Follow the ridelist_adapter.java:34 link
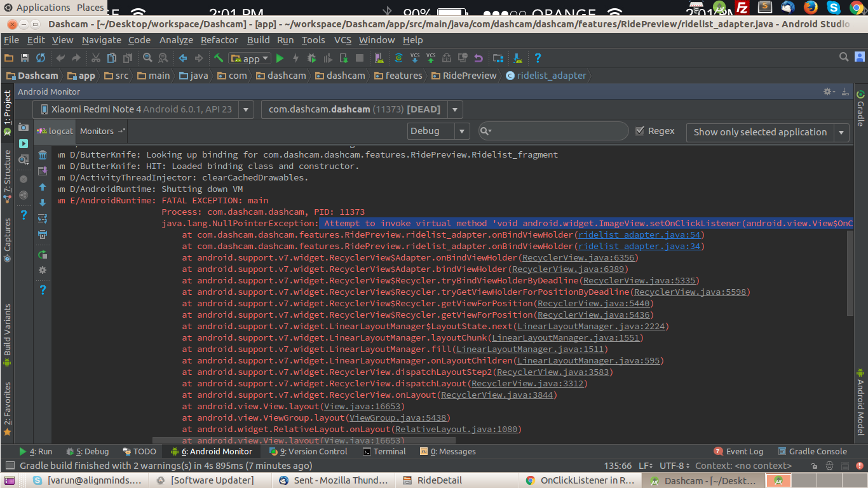 tap(639, 246)
